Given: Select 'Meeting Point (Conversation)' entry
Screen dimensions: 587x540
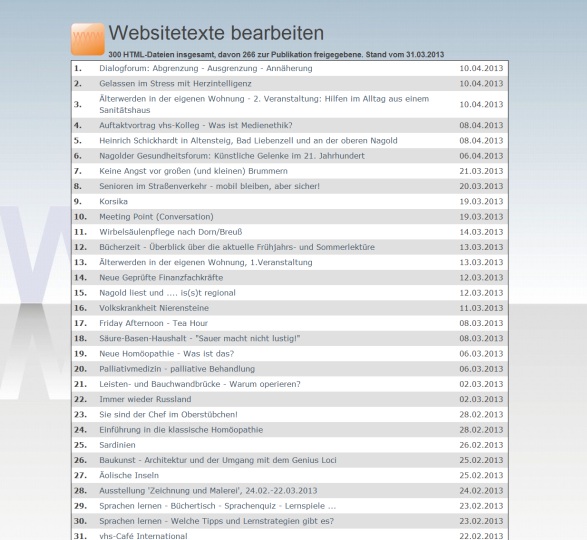Looking at the screenshot, I should (x=156, y=217).
